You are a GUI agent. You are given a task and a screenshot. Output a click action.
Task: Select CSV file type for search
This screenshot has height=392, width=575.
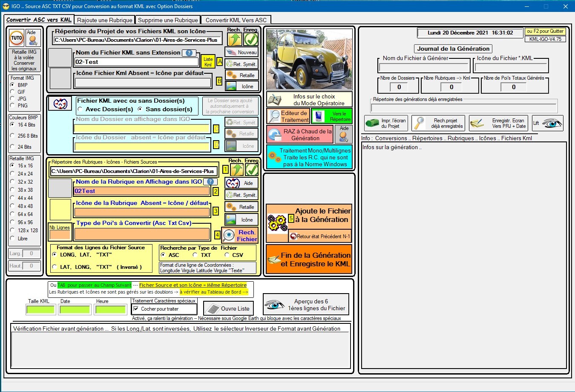(227, 255)
